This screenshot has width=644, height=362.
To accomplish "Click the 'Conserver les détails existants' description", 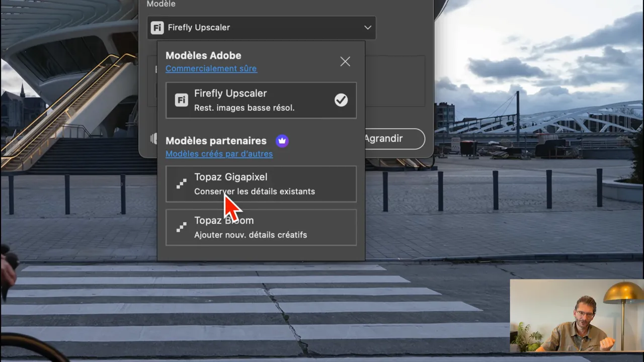I will pos(255,192).
